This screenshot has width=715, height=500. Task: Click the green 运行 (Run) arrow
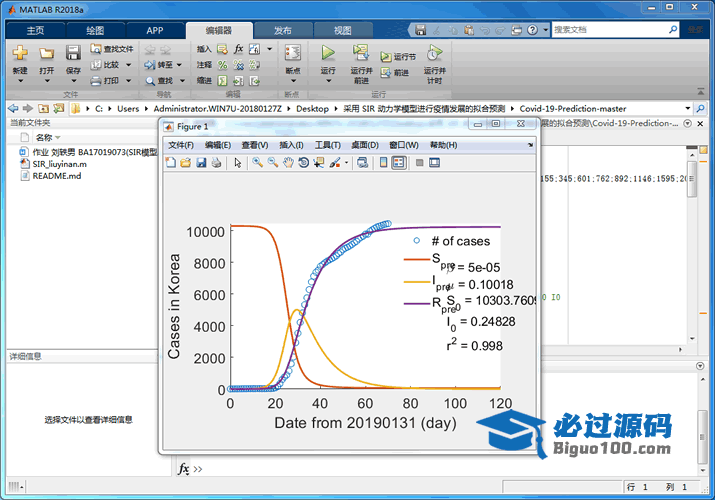pyautogui.click(x=327, y=52)
